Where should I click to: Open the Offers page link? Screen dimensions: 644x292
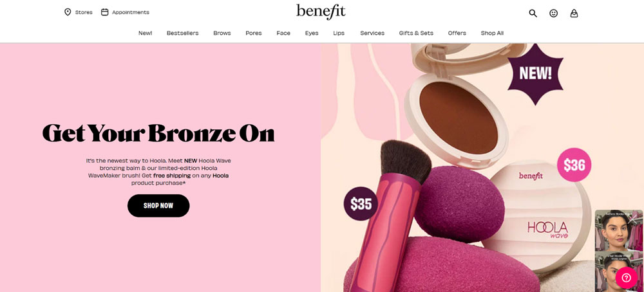[457, 33]
